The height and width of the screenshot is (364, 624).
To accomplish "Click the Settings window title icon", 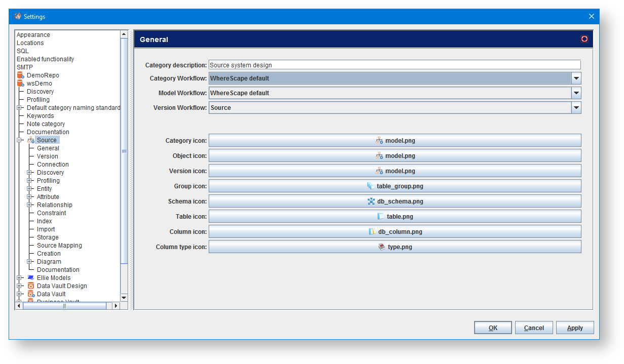I will pyautogui.click(x=18, y=16).
